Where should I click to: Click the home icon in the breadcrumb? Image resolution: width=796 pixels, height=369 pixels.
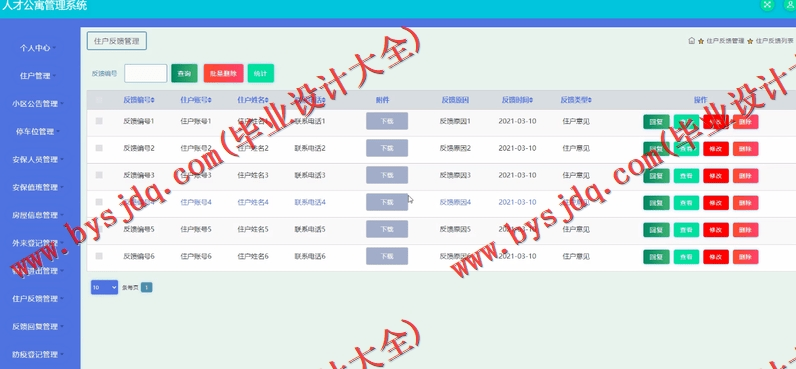point(691,41)
